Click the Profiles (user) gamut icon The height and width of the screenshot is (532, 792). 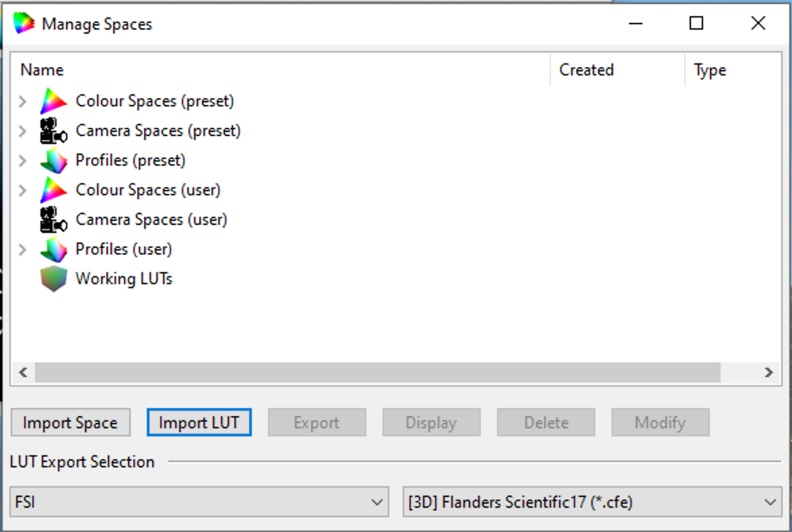[54, 249]
